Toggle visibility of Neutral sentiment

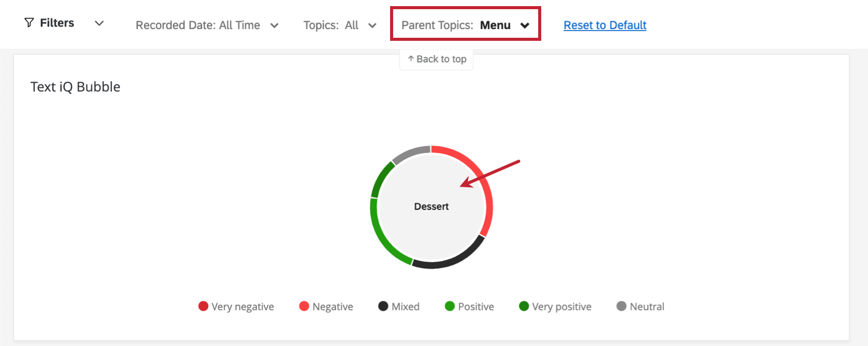click(621, 306)
